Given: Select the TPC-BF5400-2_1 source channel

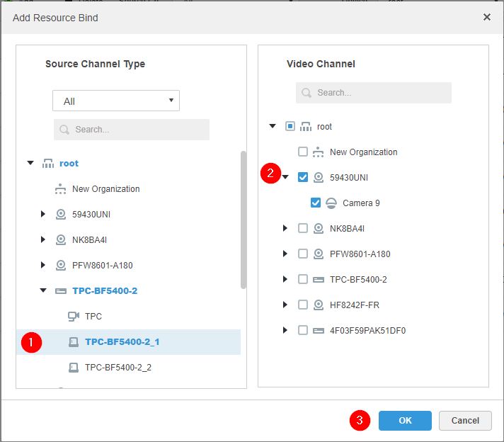Looking at the screenshot, I should click(x=122, y=342).
